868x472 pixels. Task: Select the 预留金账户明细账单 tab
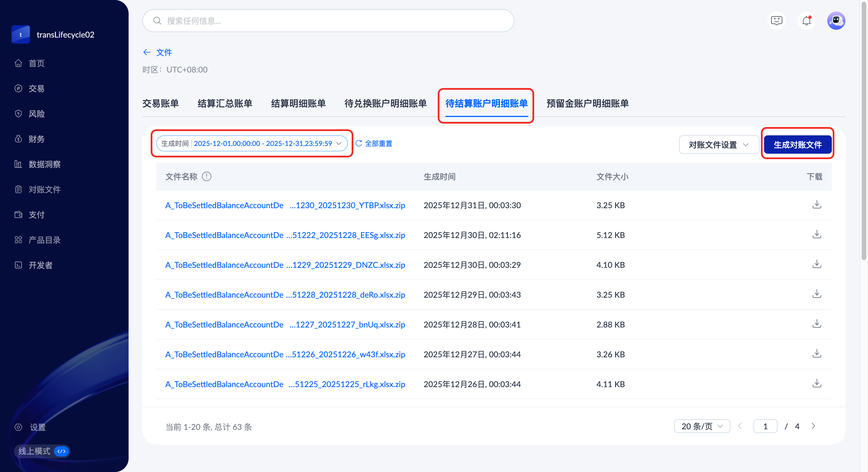tap(587, 103)
